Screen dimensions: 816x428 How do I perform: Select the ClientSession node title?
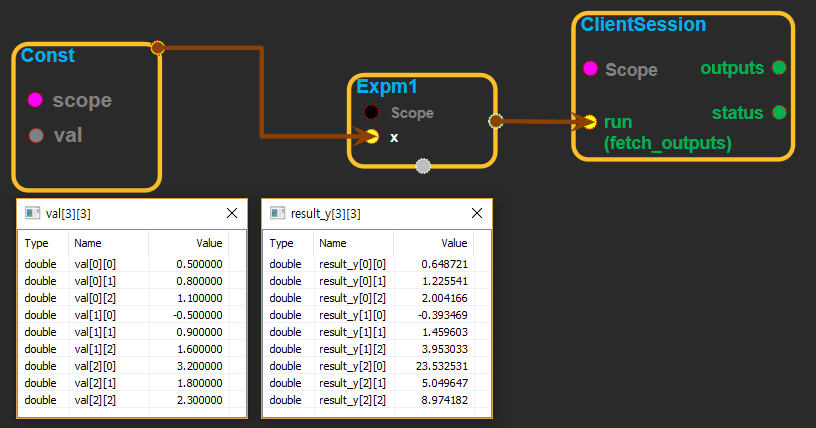[x=643, y=25]
